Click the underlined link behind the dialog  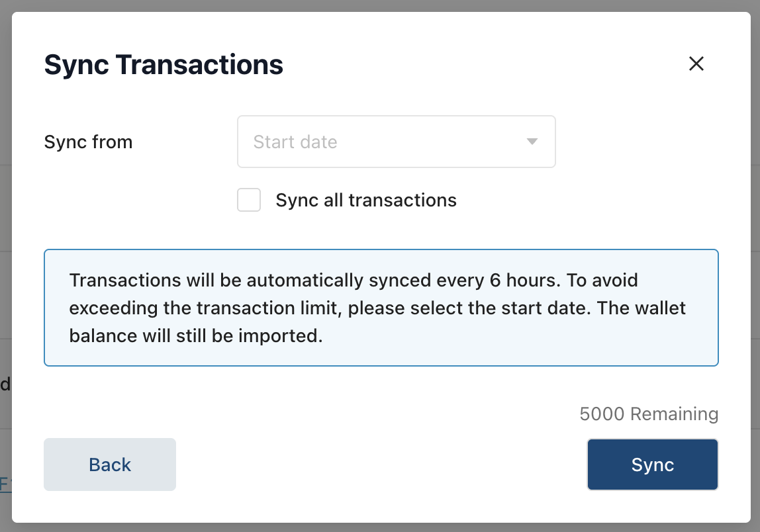point(5,484)
